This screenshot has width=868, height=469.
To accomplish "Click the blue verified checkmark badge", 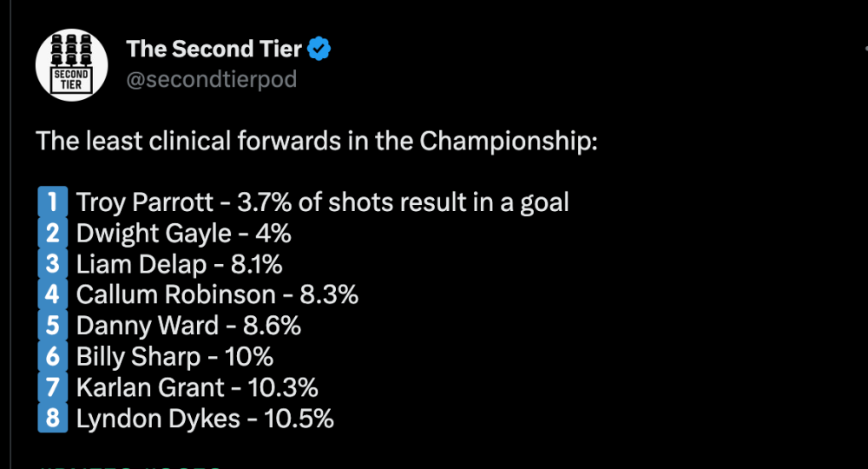I will (x=320, y=50).
